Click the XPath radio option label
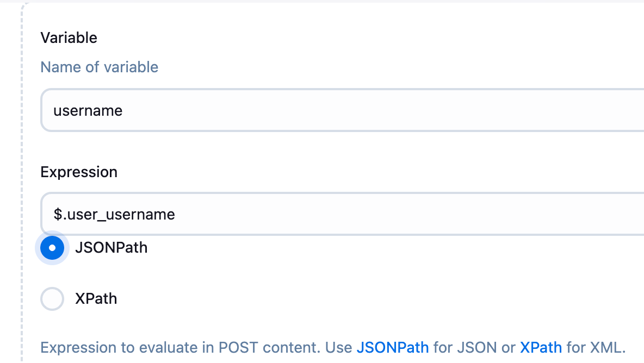Viewport: 644px width, 363px height. point(96,299)
